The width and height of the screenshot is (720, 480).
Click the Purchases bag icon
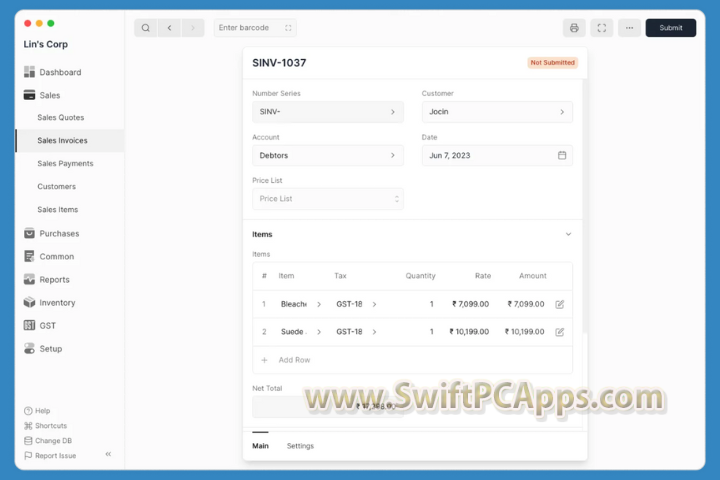pos(29,233)
